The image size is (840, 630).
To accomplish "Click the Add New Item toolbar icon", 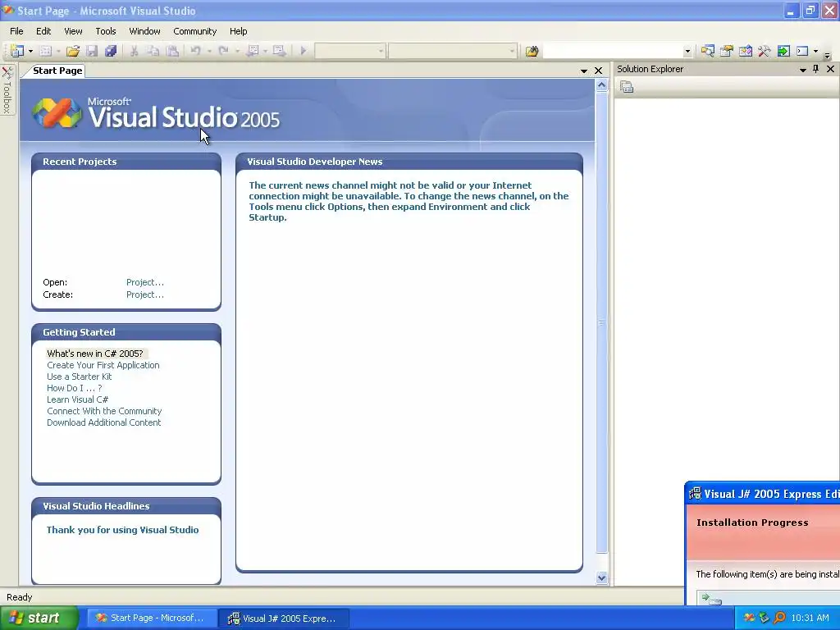I will click(46, 51).
